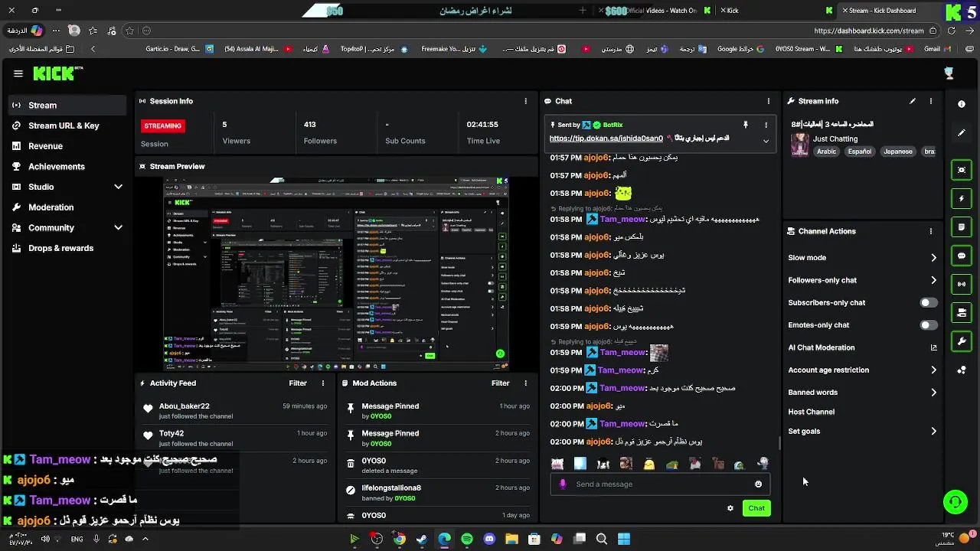Expand Followers-only chat chevron
The height and width of the screenshot is (551, 980).
coord(933,280)
